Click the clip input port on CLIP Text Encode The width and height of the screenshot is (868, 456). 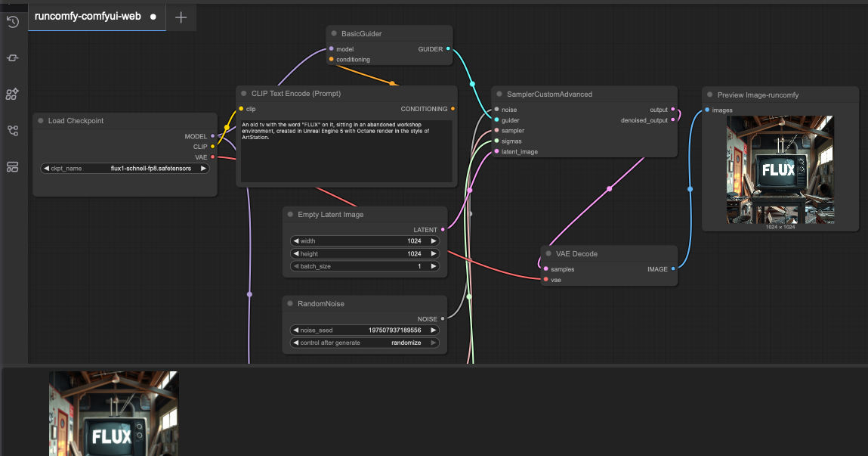[x=241, y=109]
